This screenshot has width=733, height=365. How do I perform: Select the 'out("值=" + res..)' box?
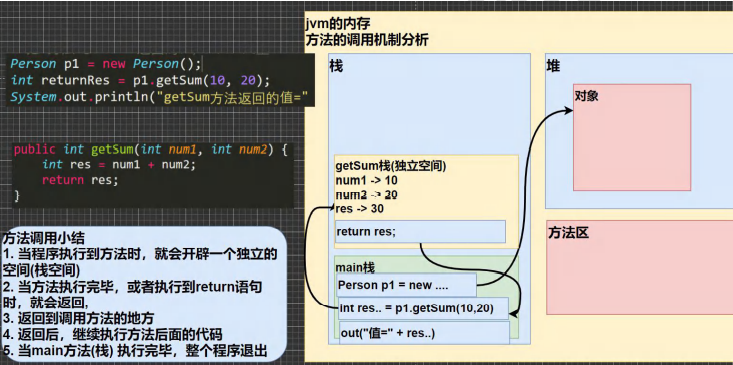click(x=424, y=333)
